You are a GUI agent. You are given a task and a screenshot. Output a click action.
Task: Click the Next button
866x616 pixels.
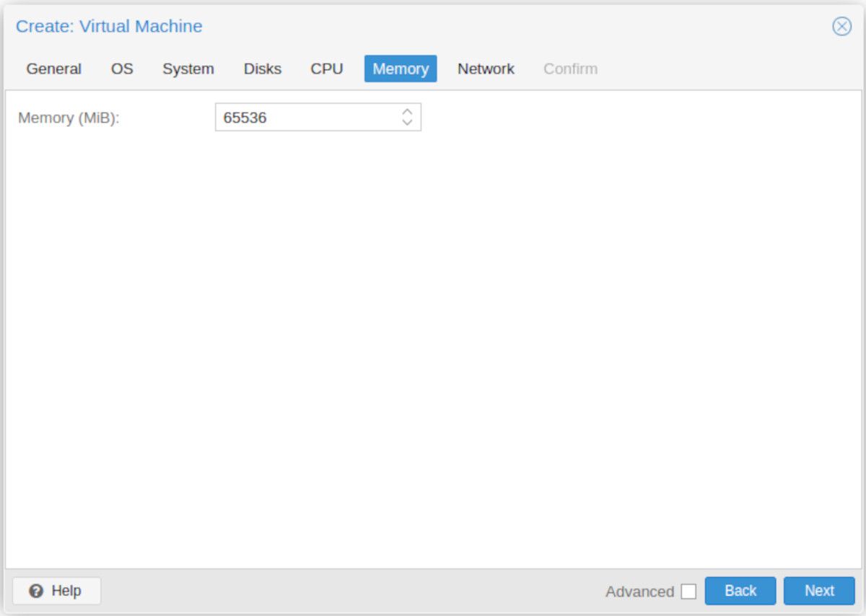[819, 591]
